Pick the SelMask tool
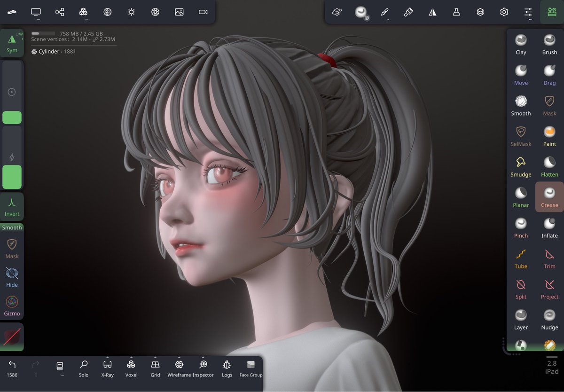564x392 pixels. click(521, 136)
